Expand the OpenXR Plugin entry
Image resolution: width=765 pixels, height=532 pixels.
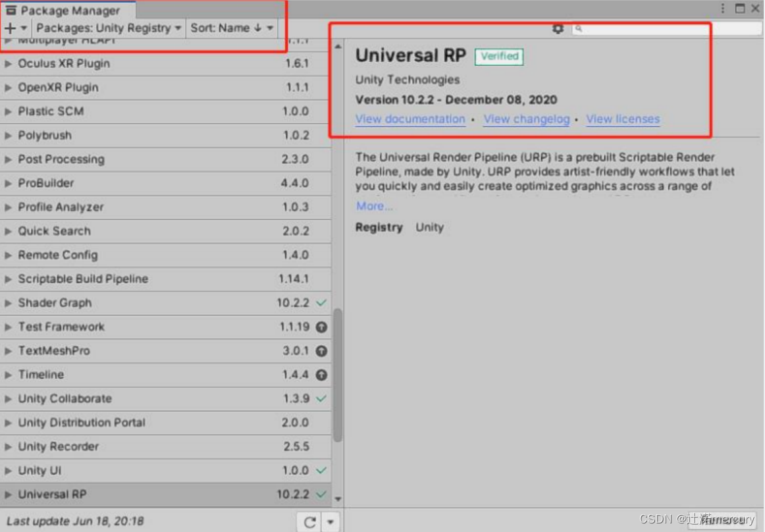tap(8, 88)
